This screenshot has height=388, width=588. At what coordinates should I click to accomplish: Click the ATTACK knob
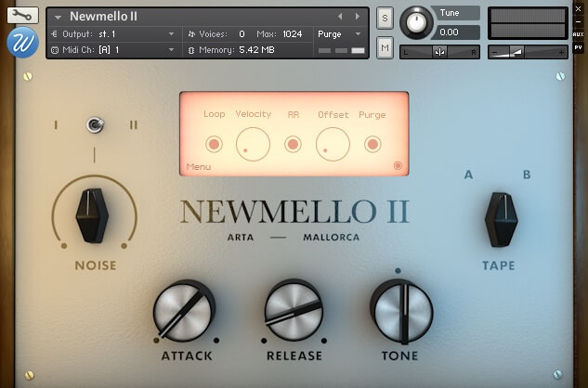pyautogui.click(x=184, y=311)
